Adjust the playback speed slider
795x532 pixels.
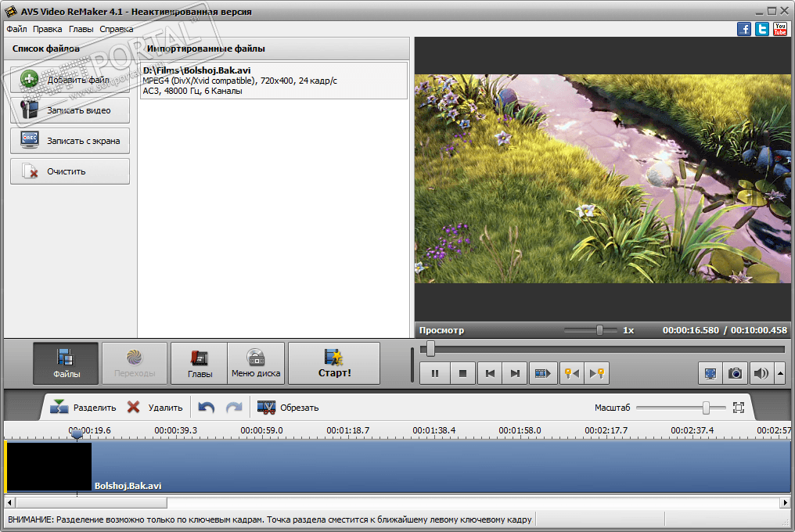[599, 330]
